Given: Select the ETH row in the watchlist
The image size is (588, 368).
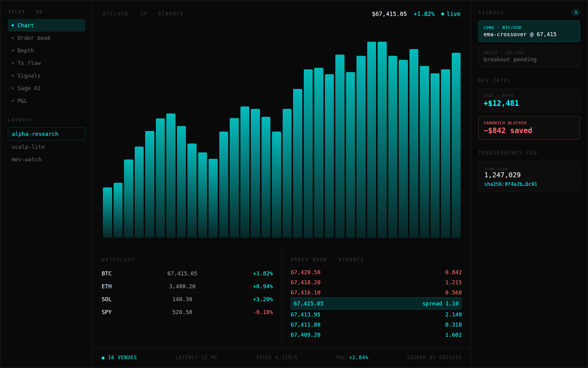Looking at the screenshot, I should [187, 286].
